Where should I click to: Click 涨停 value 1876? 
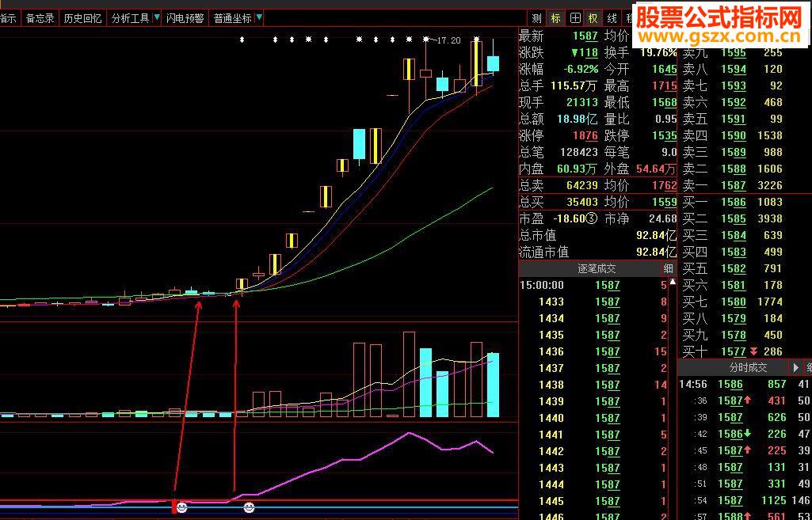585,135
